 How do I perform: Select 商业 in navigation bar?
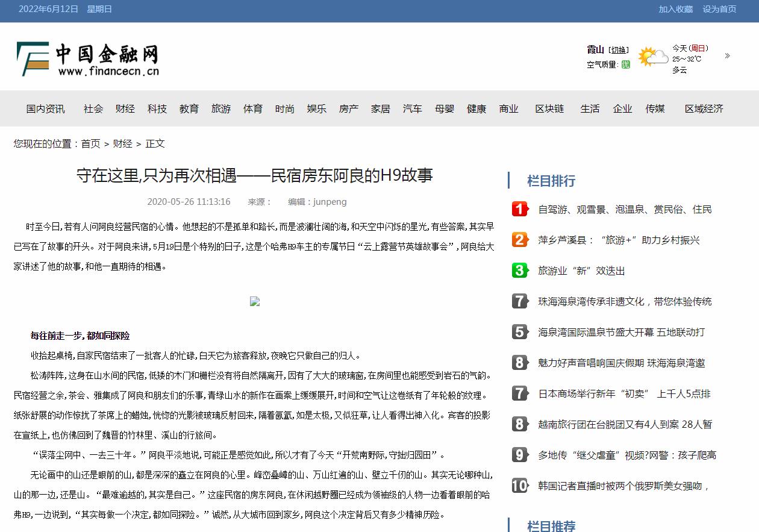point(509,108)
